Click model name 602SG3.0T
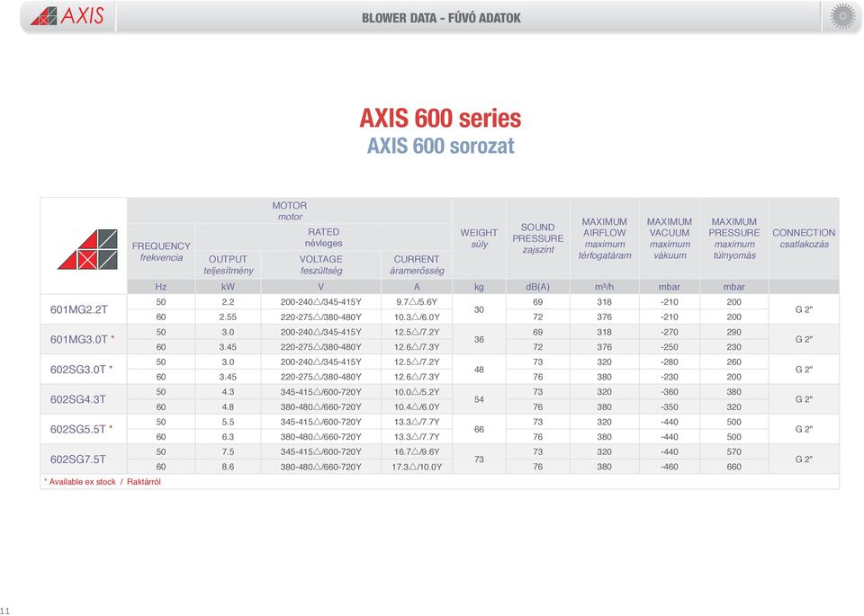864x616 pixels. [77, 370]
